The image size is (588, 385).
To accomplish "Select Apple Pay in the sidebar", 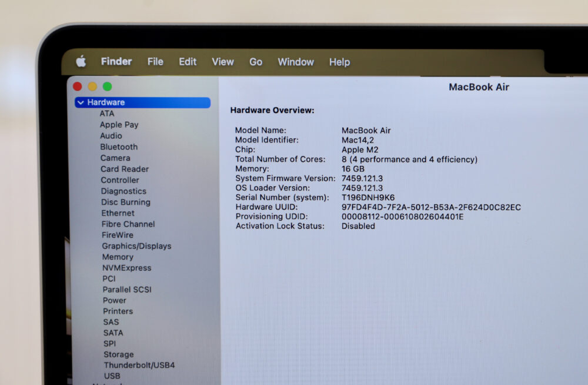I will 119,124.
